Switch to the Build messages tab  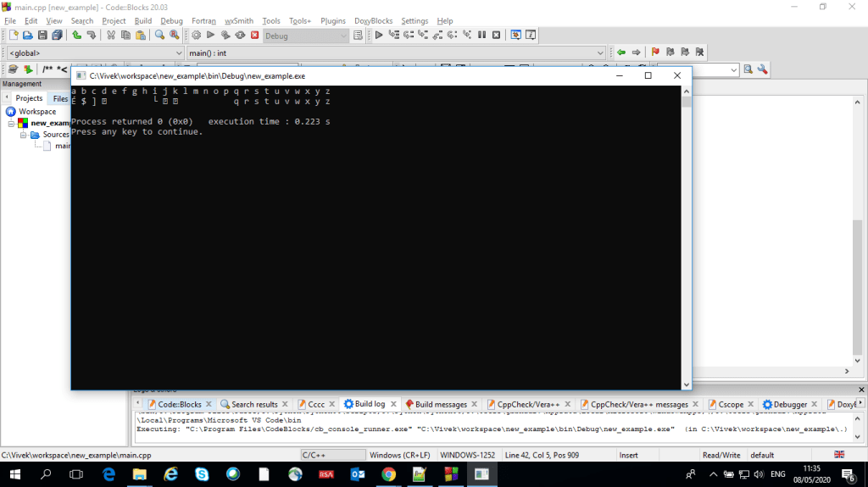pyautogui.click(x=440, y=405)
